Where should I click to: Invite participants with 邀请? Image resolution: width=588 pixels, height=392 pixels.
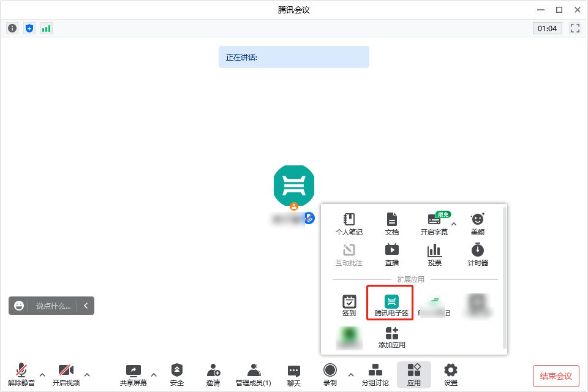(213, 374)
